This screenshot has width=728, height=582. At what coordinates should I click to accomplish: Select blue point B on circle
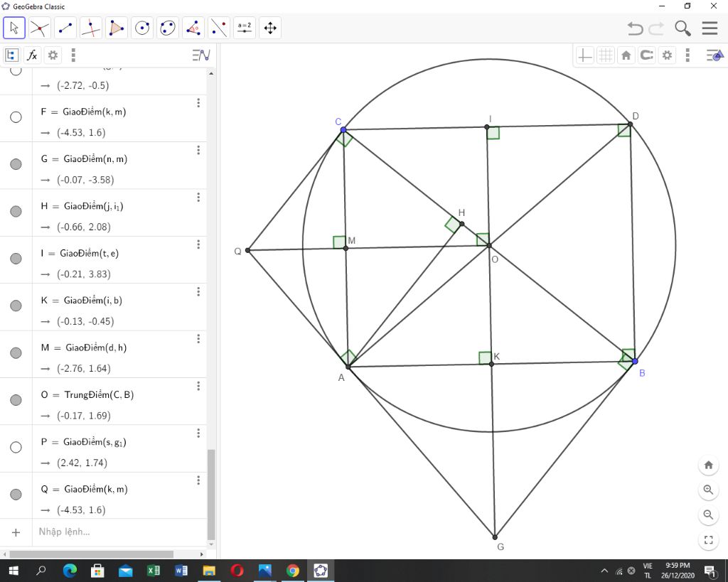635,361
